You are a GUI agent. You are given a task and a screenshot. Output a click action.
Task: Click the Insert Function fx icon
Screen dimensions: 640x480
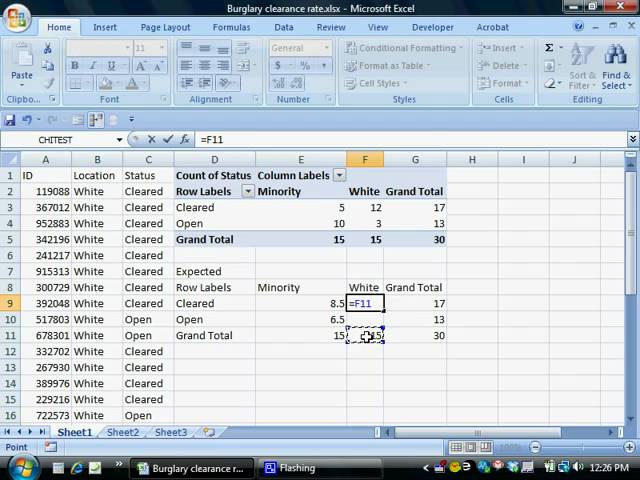tap(185, 140)
